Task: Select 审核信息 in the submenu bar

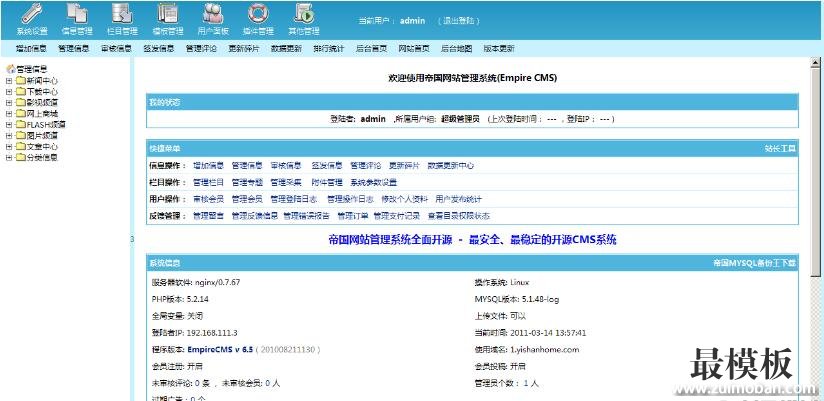Action: 116,48
